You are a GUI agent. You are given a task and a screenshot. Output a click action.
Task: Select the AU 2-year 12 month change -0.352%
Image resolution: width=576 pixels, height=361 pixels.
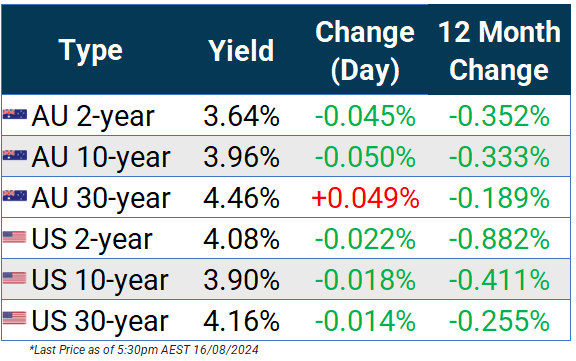[x=499, y=116]
